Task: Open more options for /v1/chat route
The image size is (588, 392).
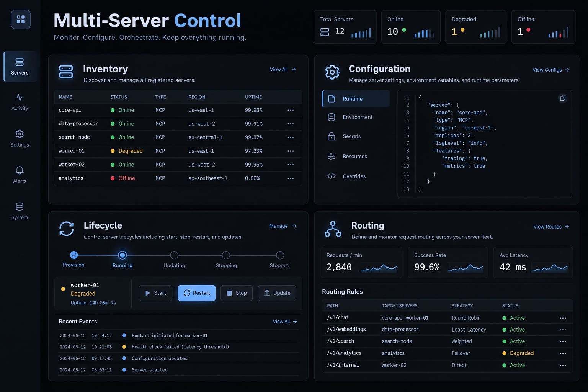Action: [563, 318]
